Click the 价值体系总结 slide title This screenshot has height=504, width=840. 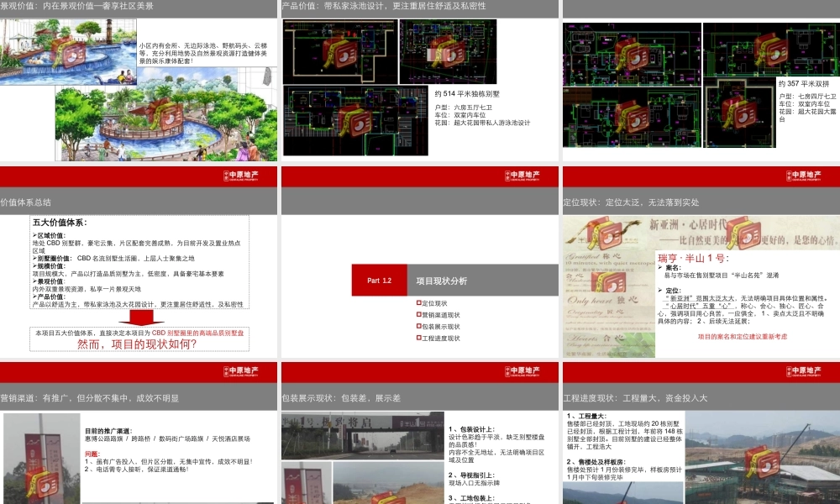[26, 202]
